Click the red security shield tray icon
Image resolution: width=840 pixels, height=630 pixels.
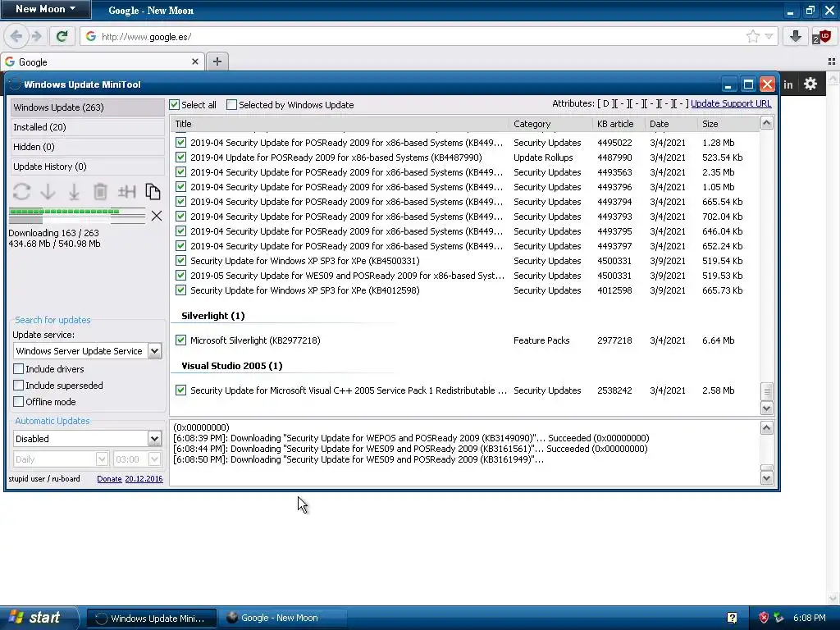point(764,618)
